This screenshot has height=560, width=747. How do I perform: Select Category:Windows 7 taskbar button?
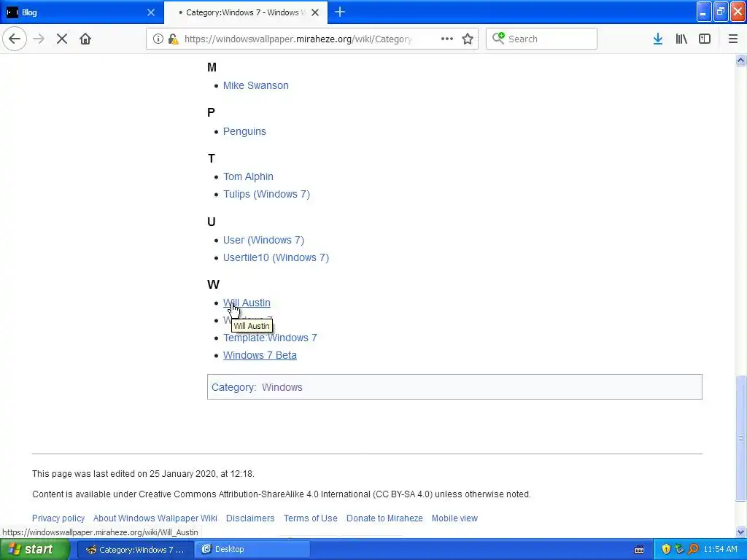pos(135,550)
